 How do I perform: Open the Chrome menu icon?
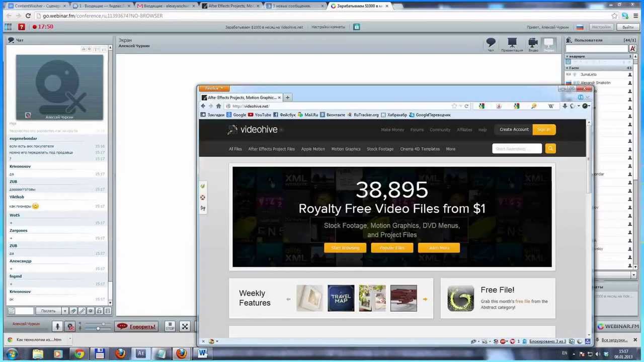pos(636,16)
